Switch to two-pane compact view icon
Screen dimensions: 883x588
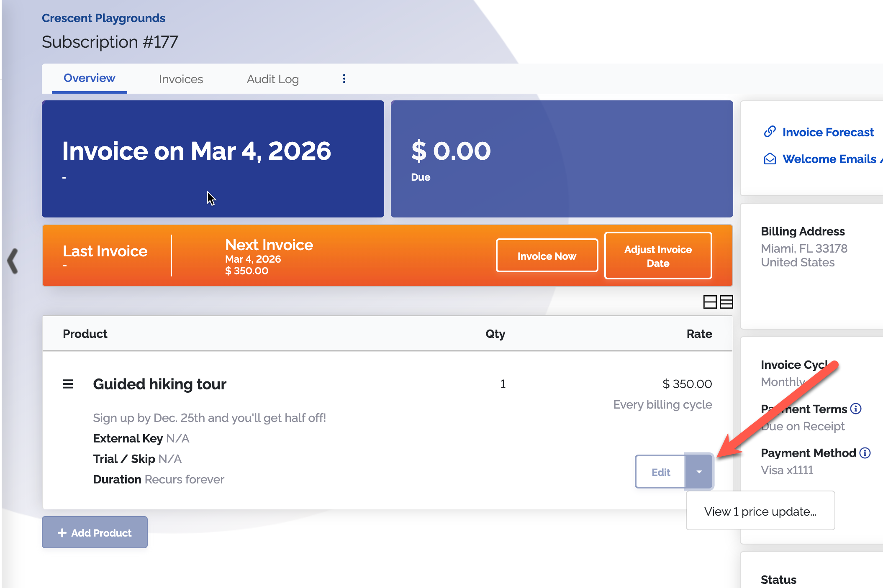(x=710, y=302)
